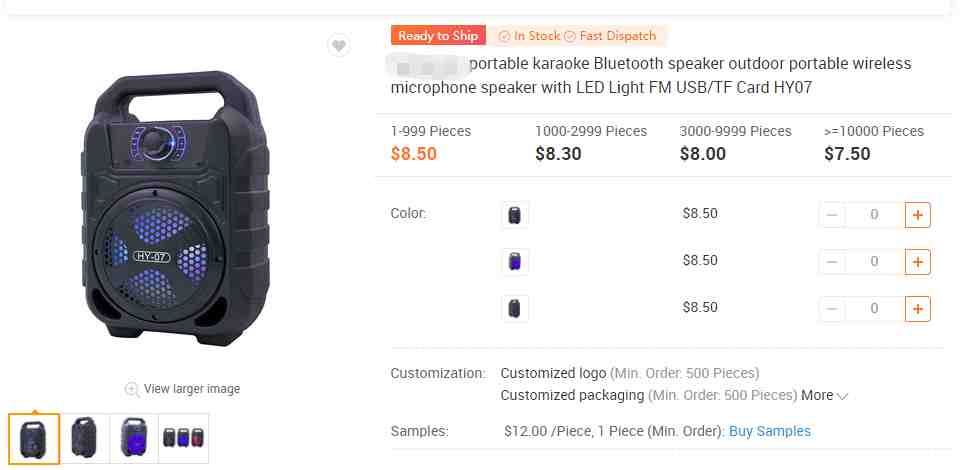
Task: Click the heart favorite icon
Action: coord(339,45)
